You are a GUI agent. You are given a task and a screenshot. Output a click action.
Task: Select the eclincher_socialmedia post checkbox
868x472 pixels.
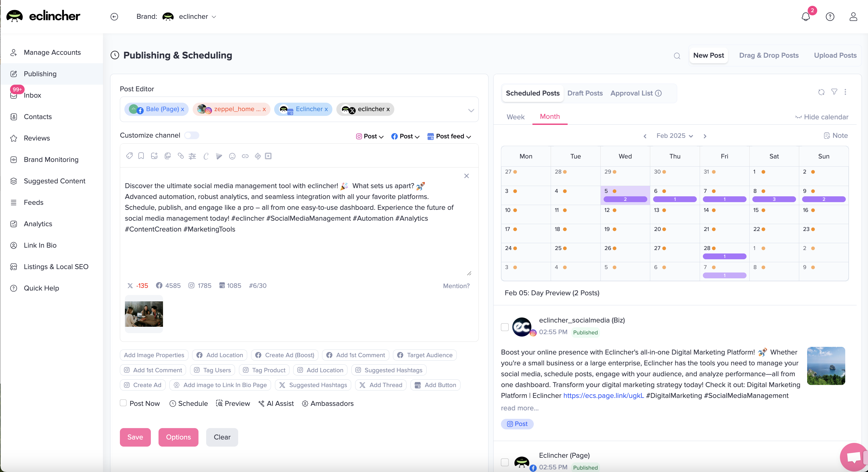click(x=504, y=327)
